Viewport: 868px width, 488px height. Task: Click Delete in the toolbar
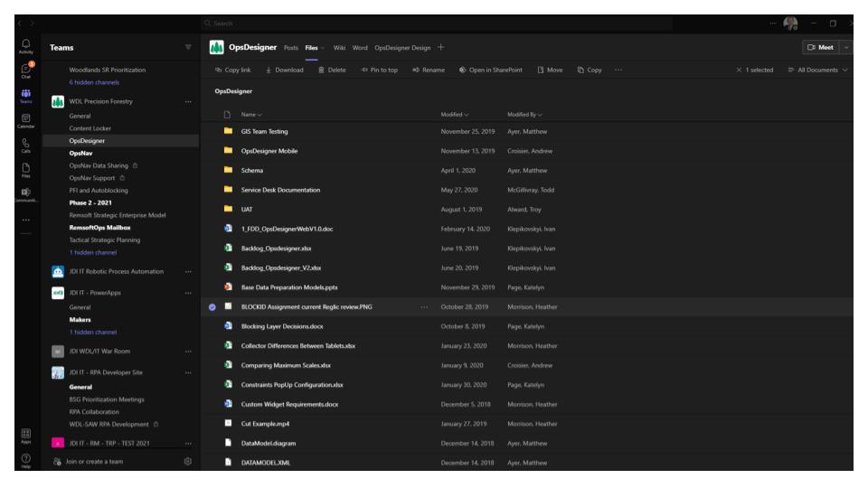332,70
